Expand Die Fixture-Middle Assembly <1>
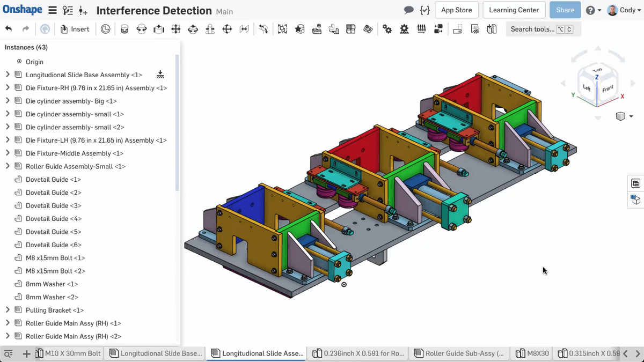 (x=8, y=153)
